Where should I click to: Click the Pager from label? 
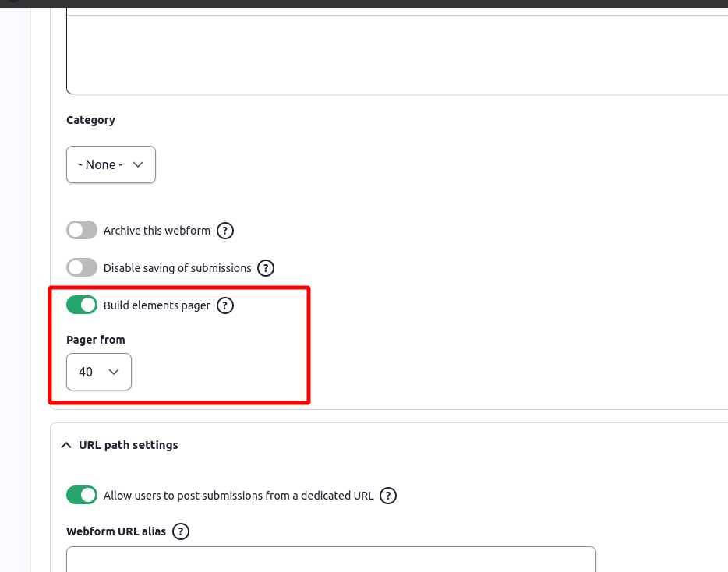click(x=95, y=340)
